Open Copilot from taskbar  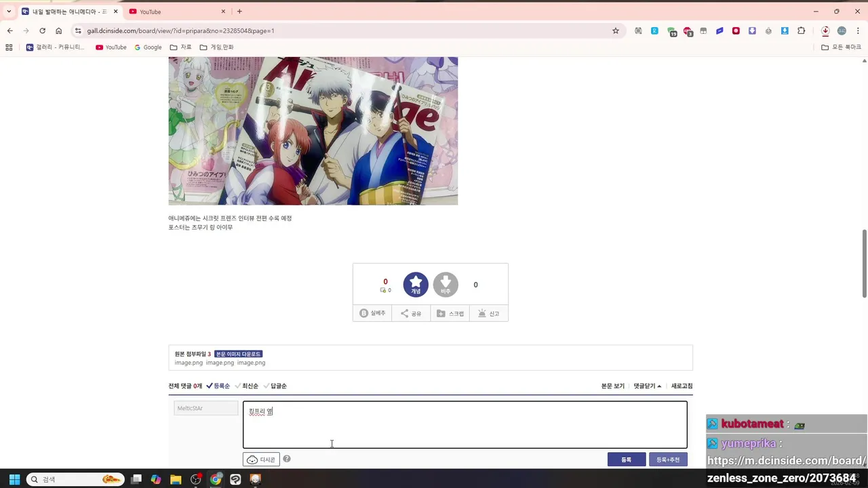pyautogui.click(x=156, y=479)
